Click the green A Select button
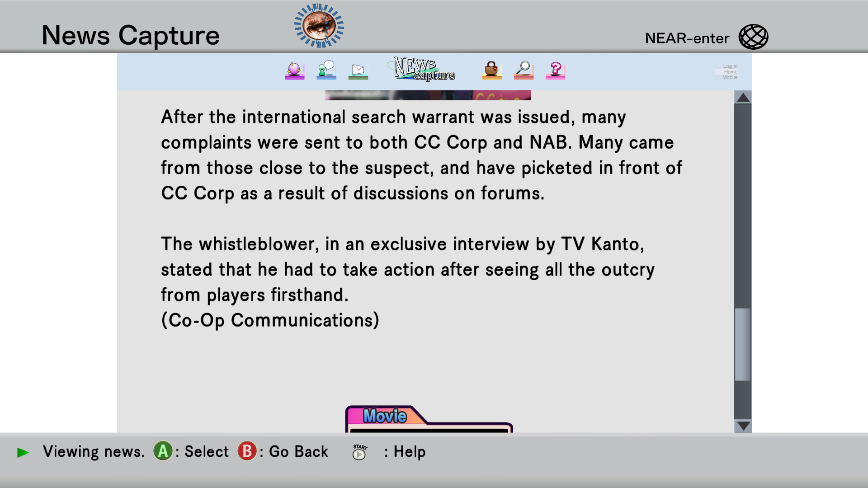This screenshot has height=488, width=868. 163,451
